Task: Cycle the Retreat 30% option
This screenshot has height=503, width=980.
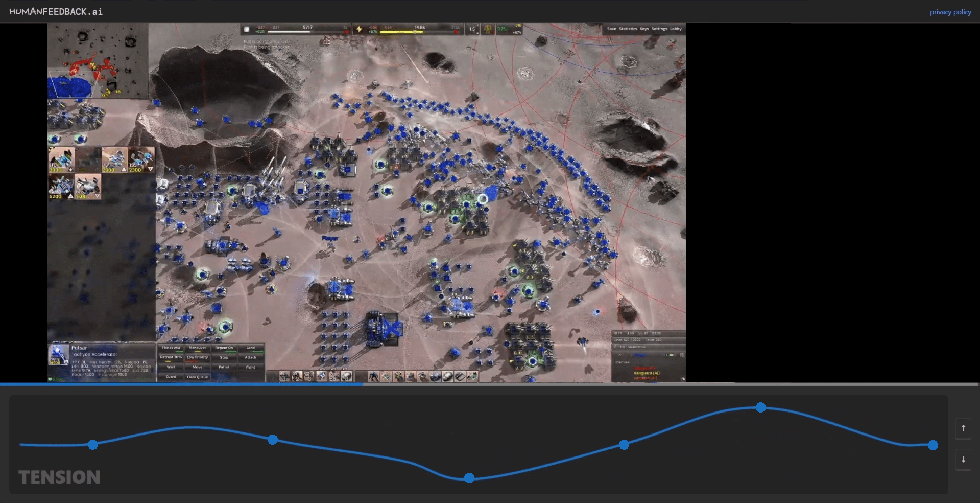Action: coord(171,358)
